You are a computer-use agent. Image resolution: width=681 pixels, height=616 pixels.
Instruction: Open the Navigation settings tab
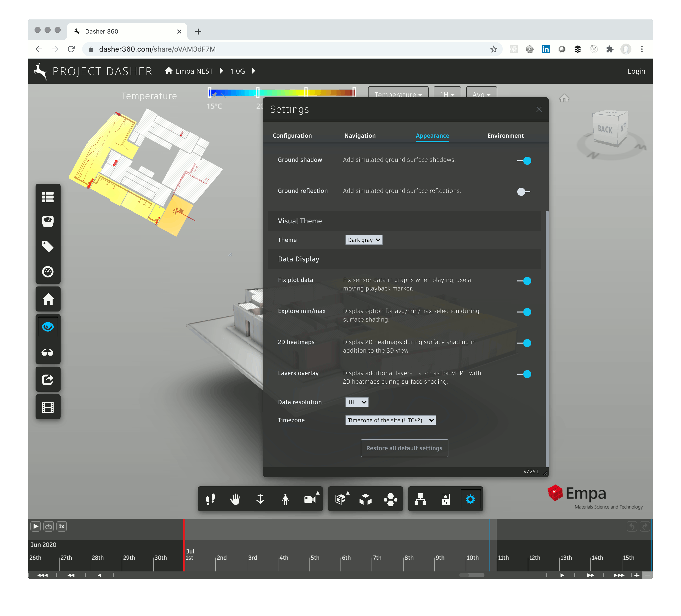tap(360, 135)
